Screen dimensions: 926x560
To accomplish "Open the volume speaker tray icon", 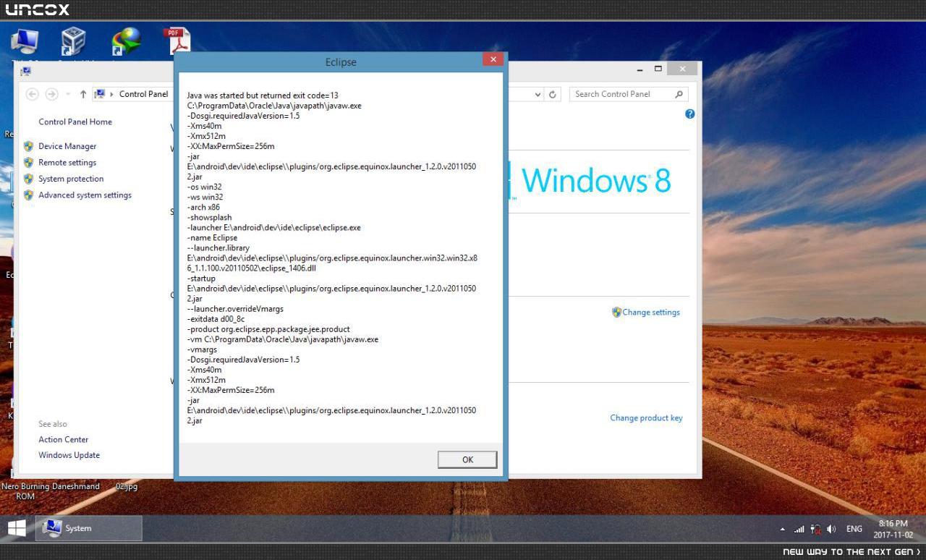I will click(831, 529).
